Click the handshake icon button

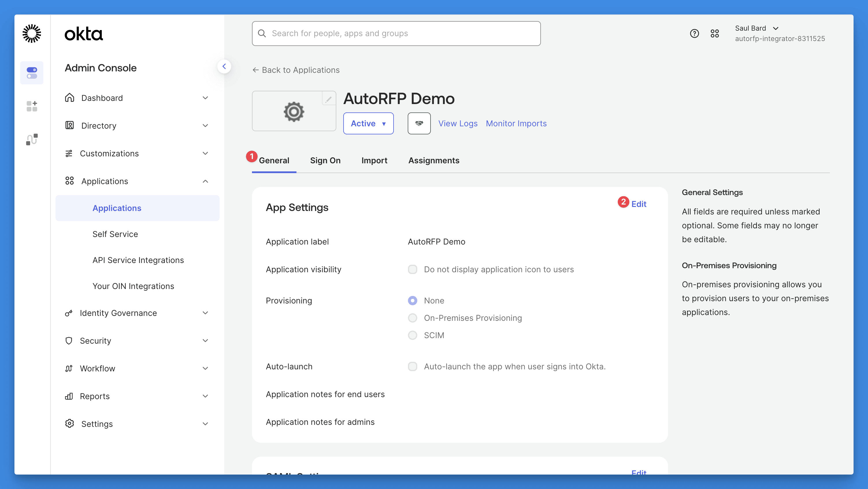[419, 123]
